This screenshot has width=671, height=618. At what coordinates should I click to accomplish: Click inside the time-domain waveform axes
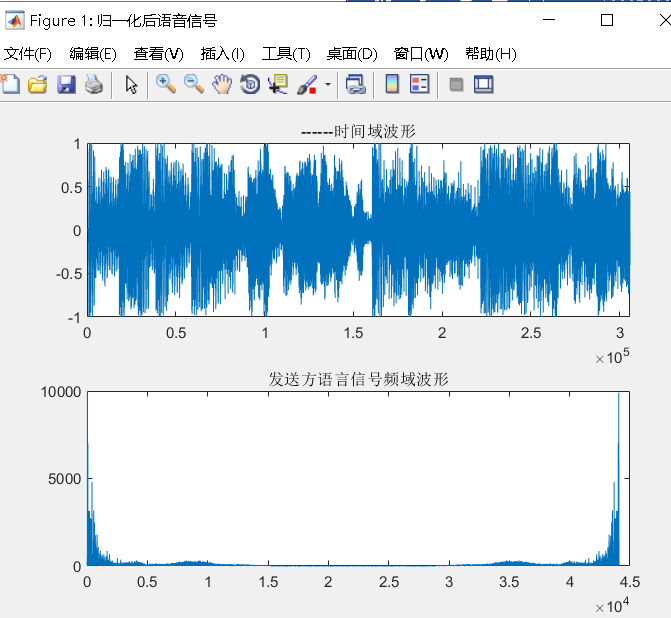coord(358,230)
